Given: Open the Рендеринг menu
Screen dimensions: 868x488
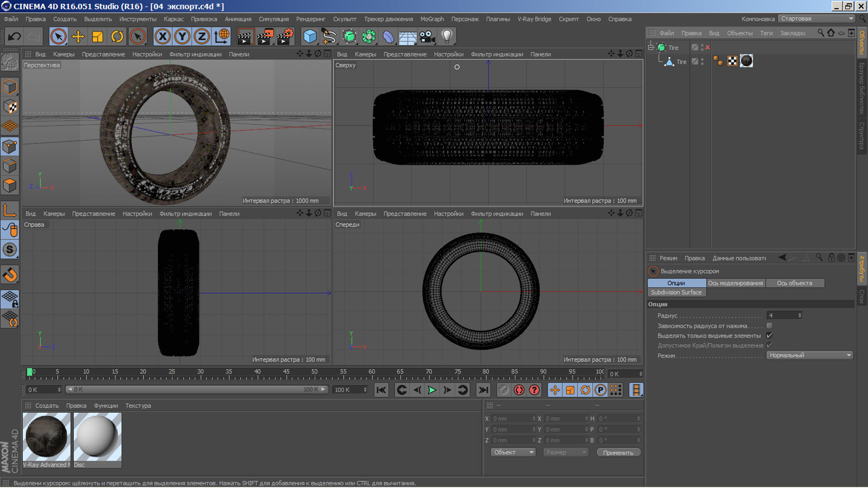Looking at the screenshot, I should pyautogui.click(x=311, y=19).
